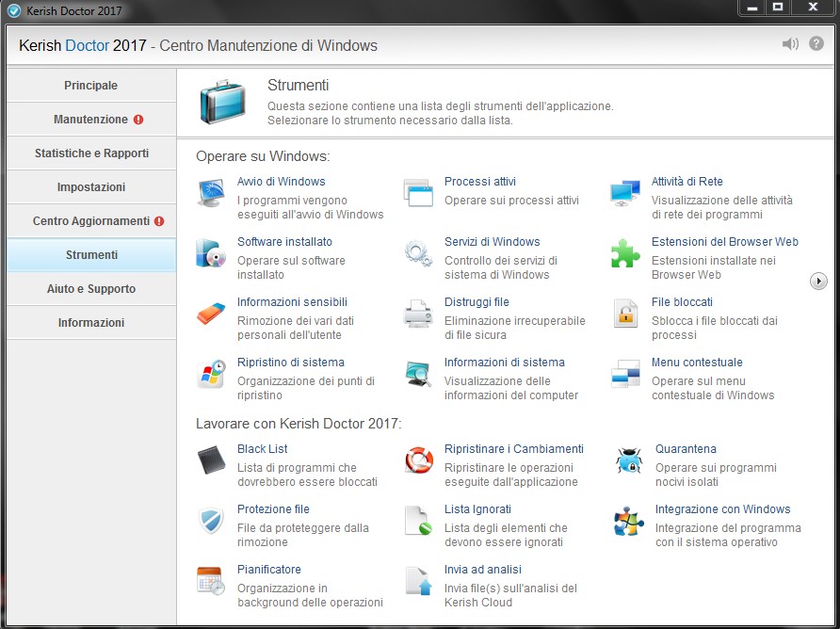Open the Integrazione con Windows link

click(x=722, y=509)
